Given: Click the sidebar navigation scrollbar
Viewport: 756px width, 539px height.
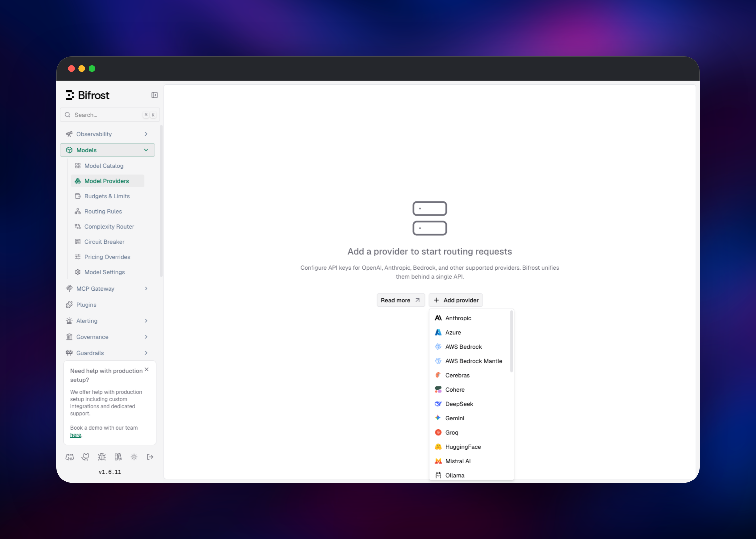Looking at the screenshot, I should pyautogui.click(x=161, y=201).
